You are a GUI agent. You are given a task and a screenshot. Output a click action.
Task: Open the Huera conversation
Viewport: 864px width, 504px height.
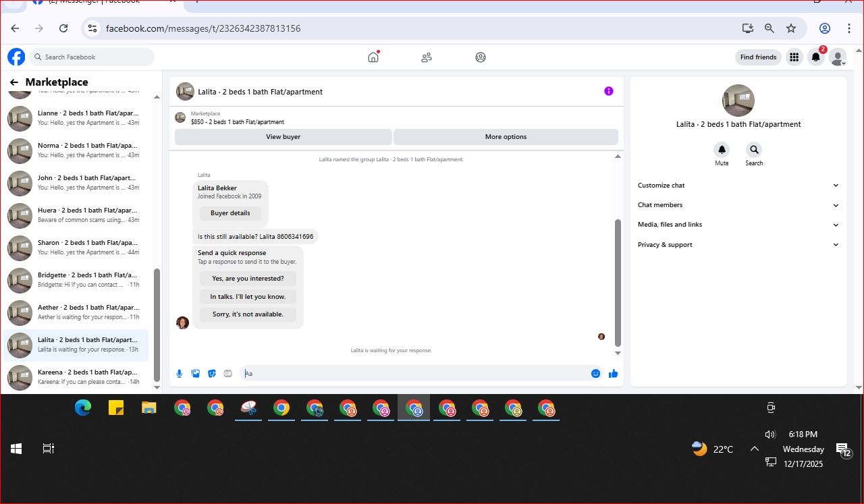pyautogui.click(x=76, y=215)
